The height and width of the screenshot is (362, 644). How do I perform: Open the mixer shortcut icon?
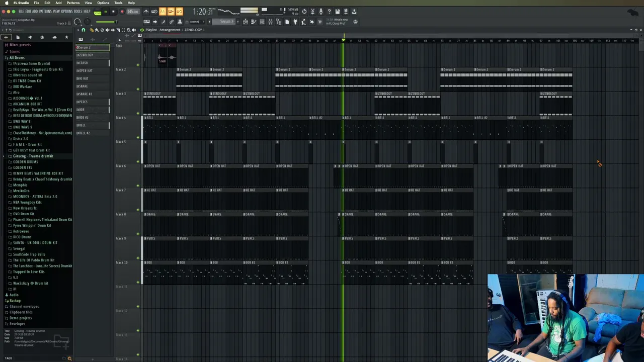(x=270, y=22)
